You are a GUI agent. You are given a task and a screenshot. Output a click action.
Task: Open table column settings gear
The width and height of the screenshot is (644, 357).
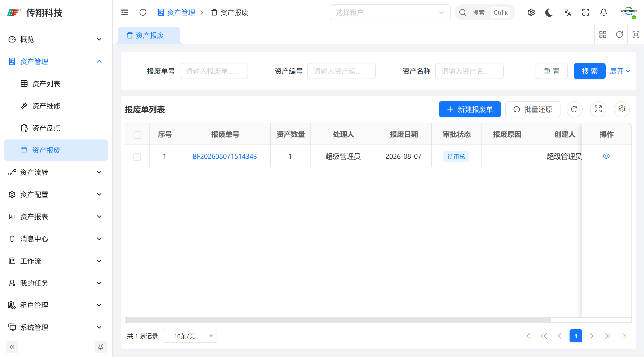pyautogui.click(x=622, y=109)
